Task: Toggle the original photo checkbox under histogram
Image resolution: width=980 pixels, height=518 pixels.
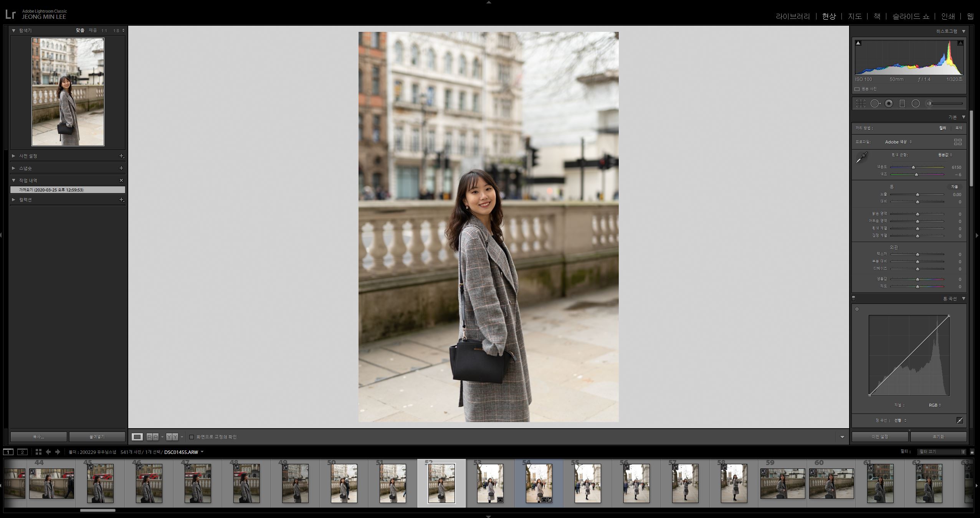Action: 857,89
